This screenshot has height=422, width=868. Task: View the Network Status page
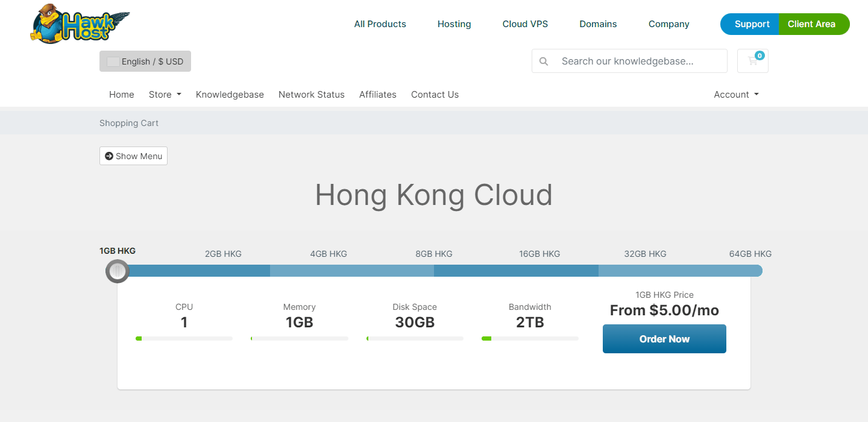tap(312, 95)
